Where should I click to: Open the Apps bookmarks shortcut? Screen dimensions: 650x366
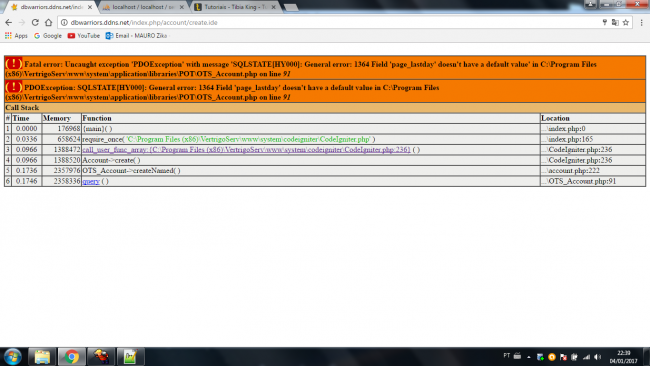click(16, 36)
